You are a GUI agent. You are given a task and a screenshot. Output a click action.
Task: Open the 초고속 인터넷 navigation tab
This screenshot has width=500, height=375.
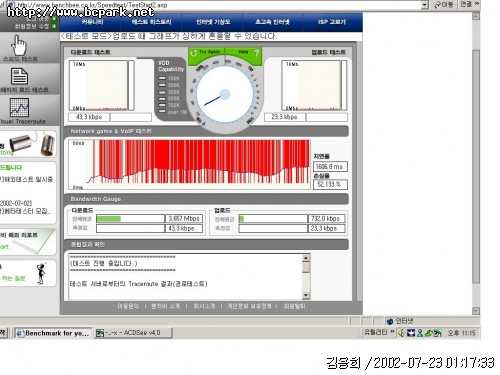coord(272,22)
